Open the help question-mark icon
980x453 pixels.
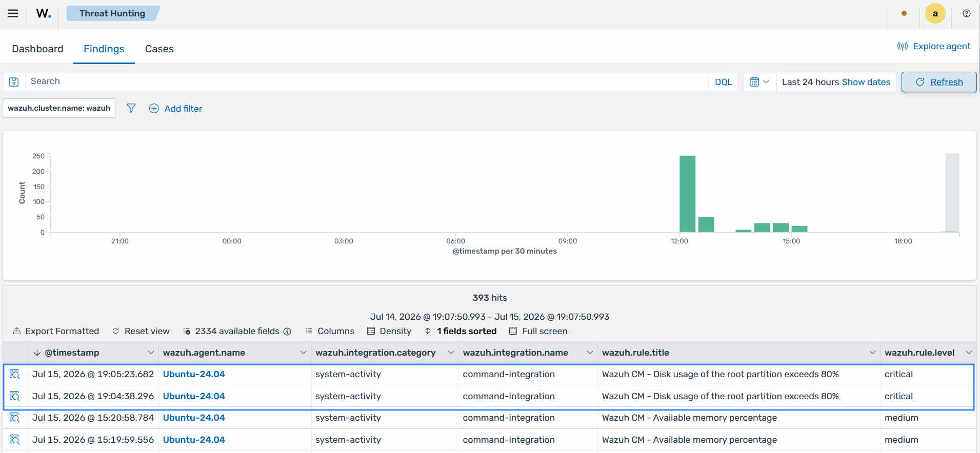pos(967,13)
